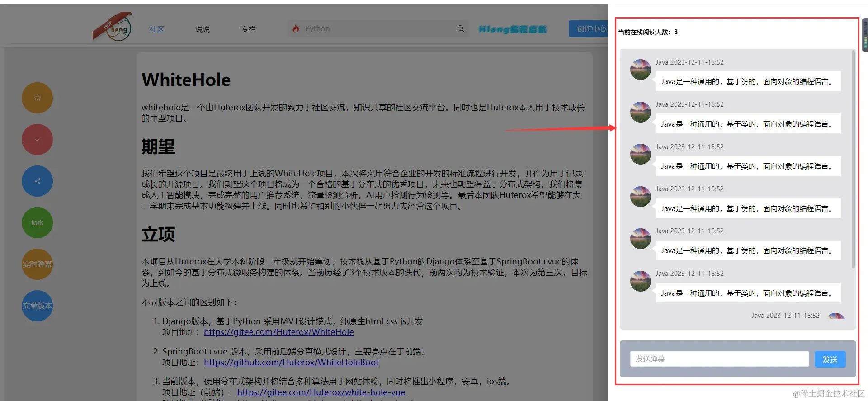Click the sixth comment's user avatar
This screenshot has height=401, width=868.
coord(641,281)
